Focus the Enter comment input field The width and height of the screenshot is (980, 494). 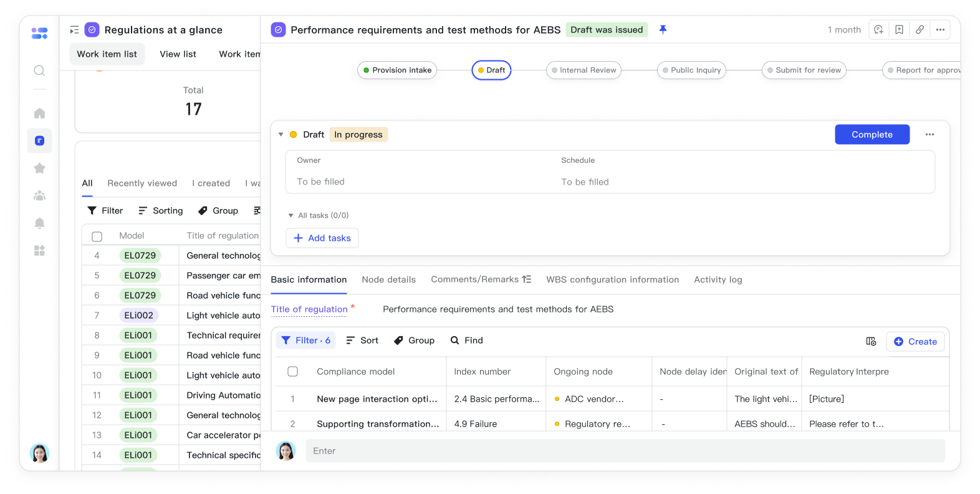tap(625, 451)
